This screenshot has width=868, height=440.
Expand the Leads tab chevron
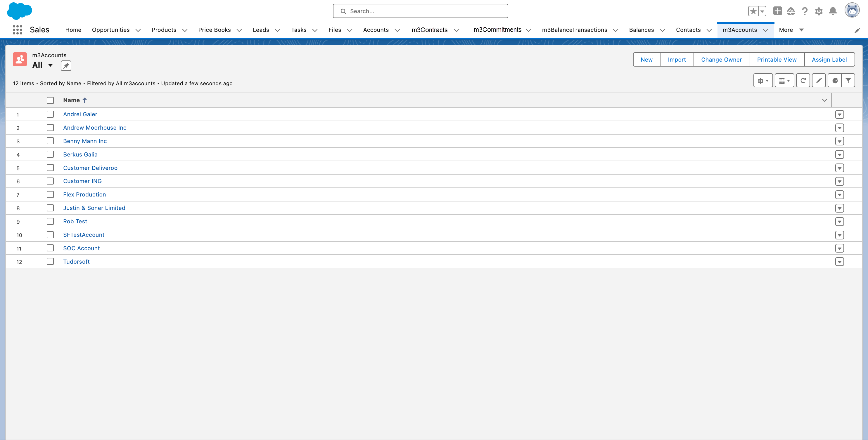pyautogui.click(x=277, y=30)
